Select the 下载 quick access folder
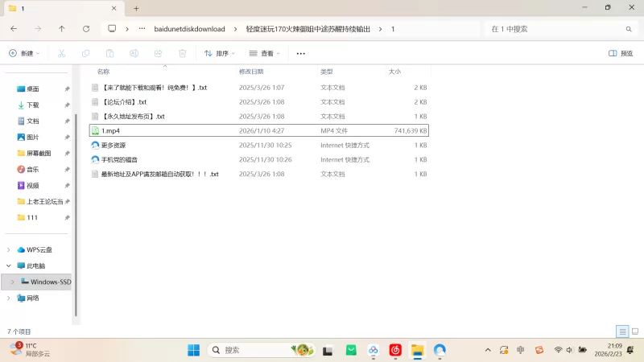 [x=33, y=105]
